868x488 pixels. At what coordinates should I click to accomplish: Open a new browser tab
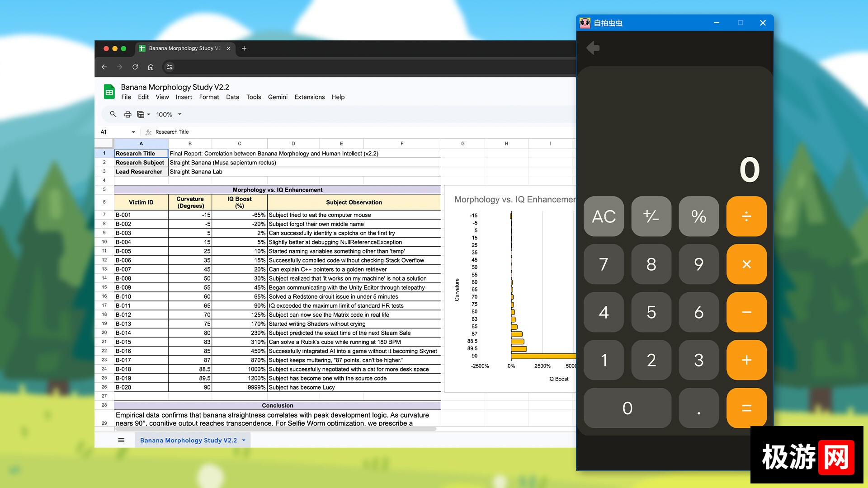coord(244,48)
